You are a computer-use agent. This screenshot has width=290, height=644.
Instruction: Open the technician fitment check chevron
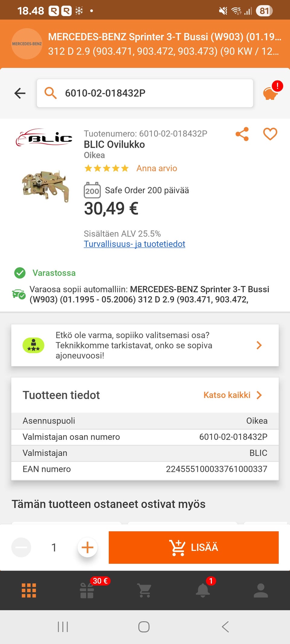[x=259, y=345]
